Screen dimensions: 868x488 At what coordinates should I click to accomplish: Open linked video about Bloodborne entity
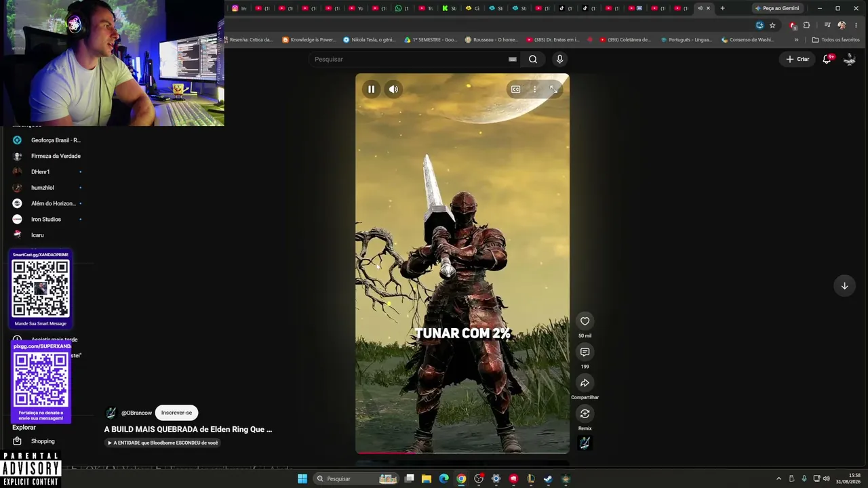pyautogui.click(x=163, y=443)
